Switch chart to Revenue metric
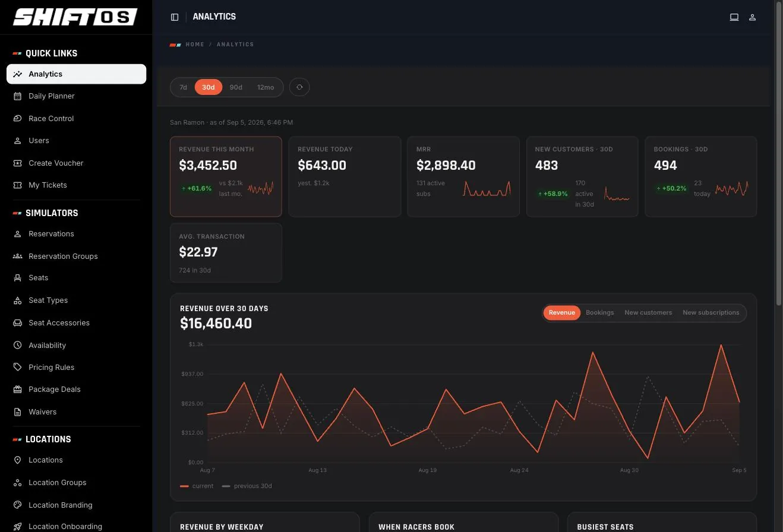The height and width of the screenshot is (532, 783). (562, 313)
